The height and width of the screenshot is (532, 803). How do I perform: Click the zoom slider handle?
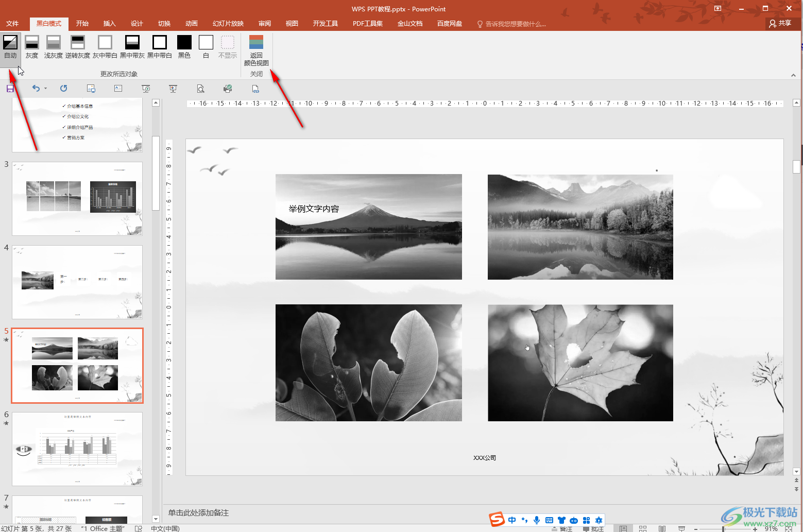click(723, 529)
